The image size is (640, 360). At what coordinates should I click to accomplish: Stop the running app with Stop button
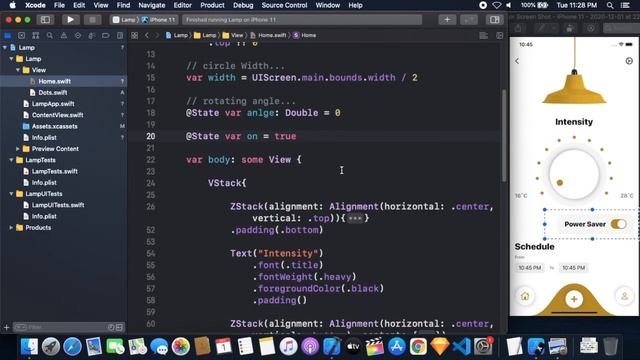tap(93, 20)
